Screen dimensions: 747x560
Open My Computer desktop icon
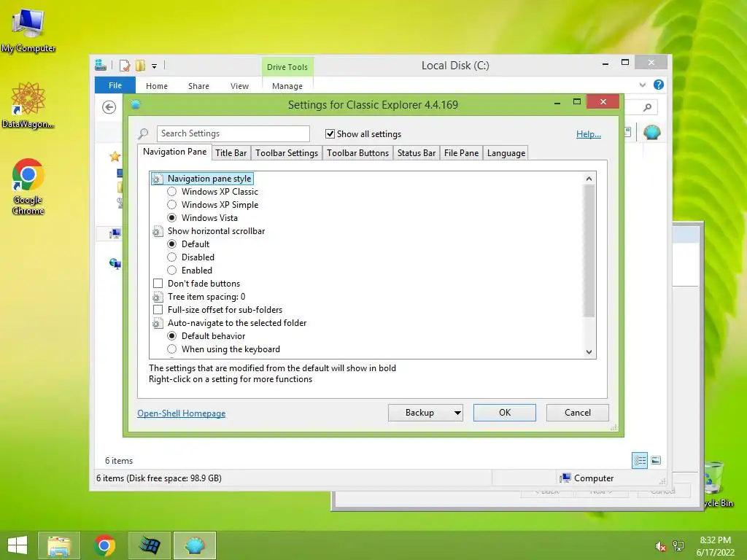point(28,30)
